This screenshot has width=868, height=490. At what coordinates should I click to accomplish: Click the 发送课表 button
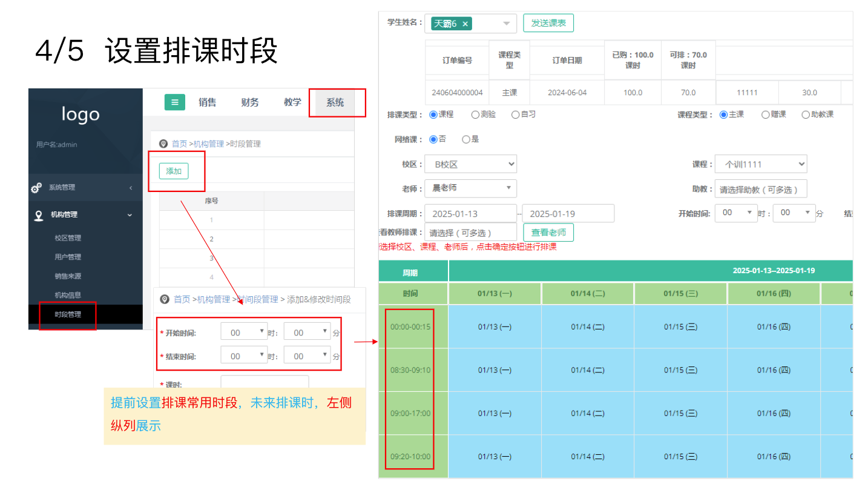coord(548,23)
